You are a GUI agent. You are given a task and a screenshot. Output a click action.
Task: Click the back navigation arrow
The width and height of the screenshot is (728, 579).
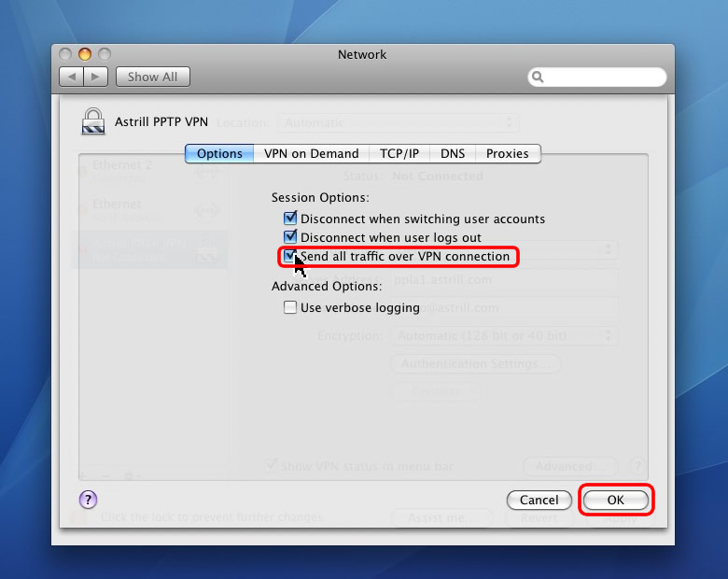click(72, 77)
